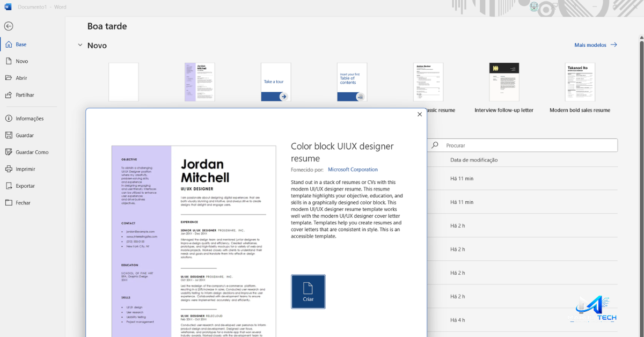Click the Criar button
Screen dimensions: 644x337
pos(308,292)
